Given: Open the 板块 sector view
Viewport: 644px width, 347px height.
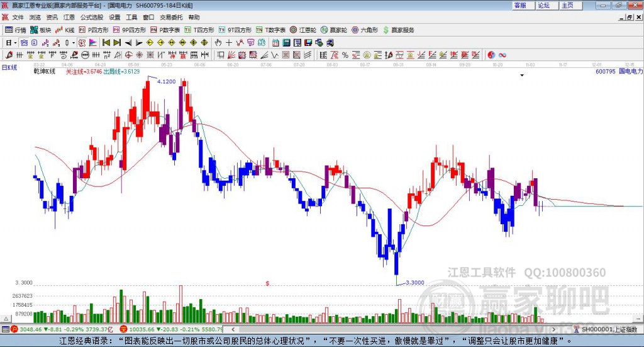Looking at the screenshot, I should pos(41,30).
